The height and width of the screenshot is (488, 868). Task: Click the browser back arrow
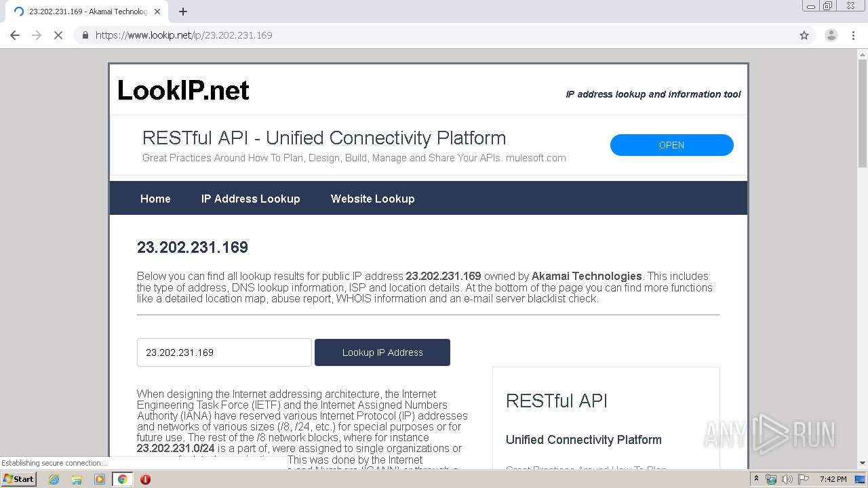coord(15,35)
